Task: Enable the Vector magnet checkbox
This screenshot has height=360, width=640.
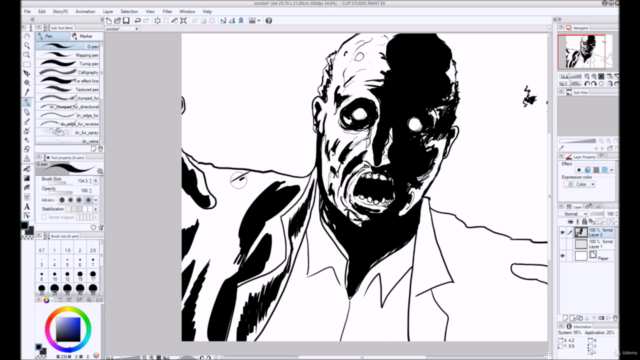Action: click(44, 218)
